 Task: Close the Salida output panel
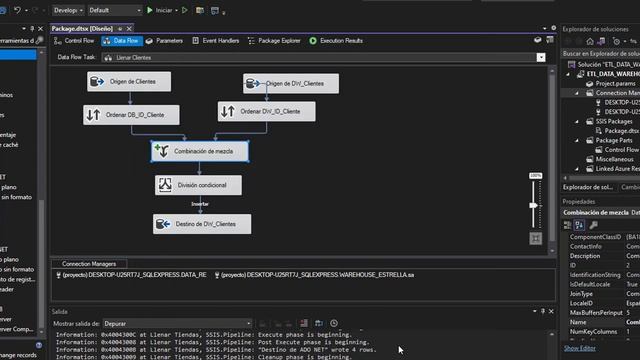point(551,311)
